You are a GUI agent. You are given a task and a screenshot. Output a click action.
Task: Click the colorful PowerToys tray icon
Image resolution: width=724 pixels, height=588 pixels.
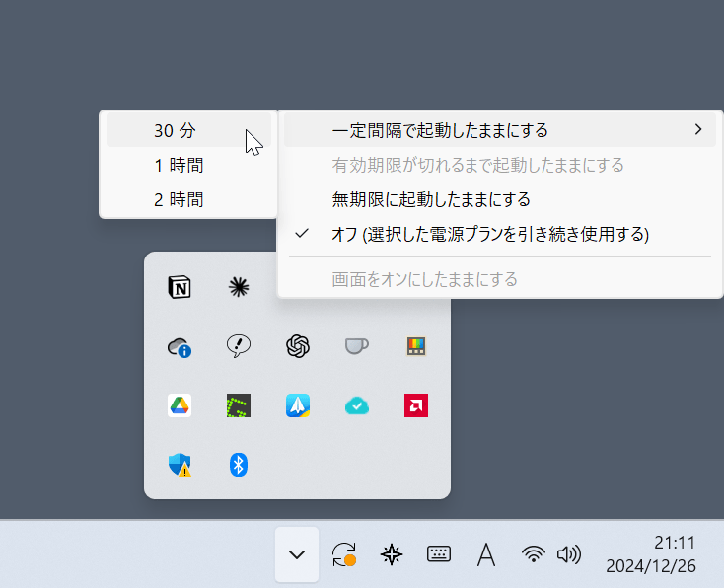415,346
